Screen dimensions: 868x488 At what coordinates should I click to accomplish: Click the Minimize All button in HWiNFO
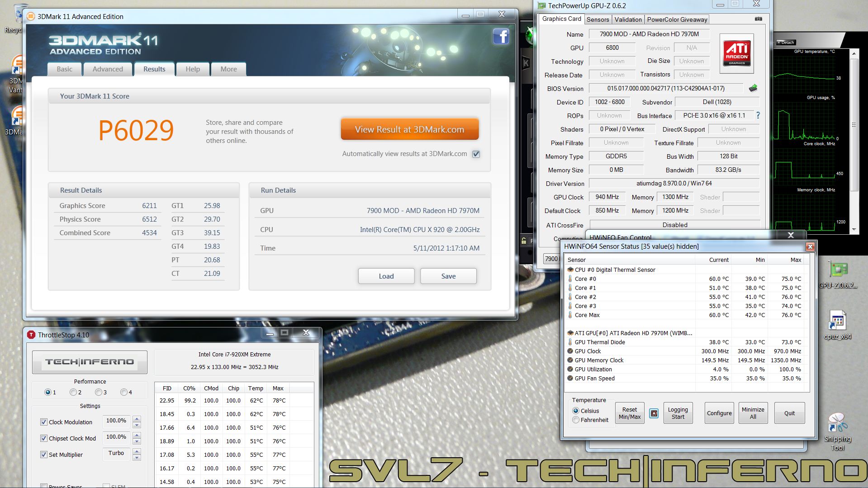pos(753,413)
